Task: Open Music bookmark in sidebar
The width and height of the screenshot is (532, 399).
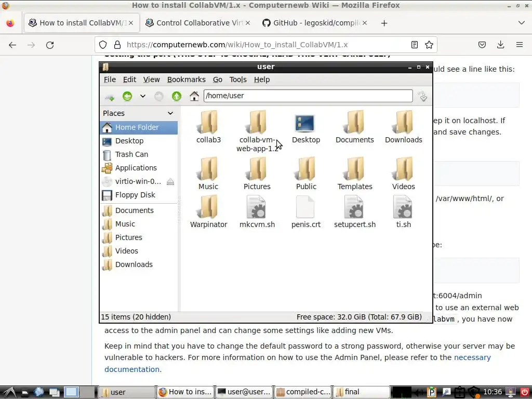Action: [139, 224]
